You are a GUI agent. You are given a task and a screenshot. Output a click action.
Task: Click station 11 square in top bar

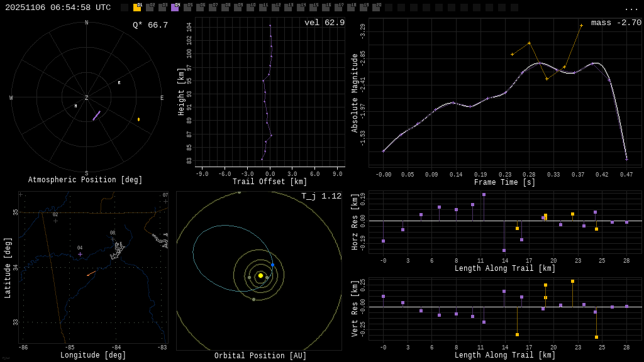[263, 8]
